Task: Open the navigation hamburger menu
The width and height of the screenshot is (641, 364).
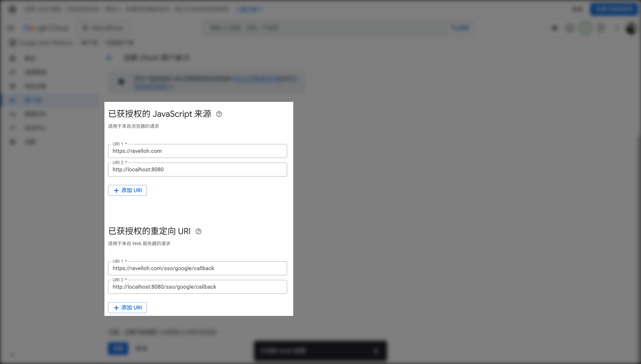Action: [x=11, y=28]
